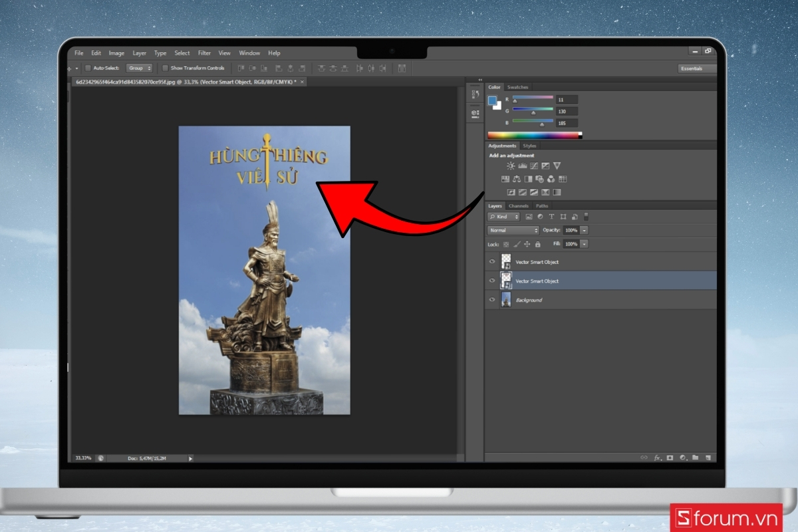Viewport: 798px width, 532px height.
Task: Open the Kind layer filter dropdown
Action: 504,217
